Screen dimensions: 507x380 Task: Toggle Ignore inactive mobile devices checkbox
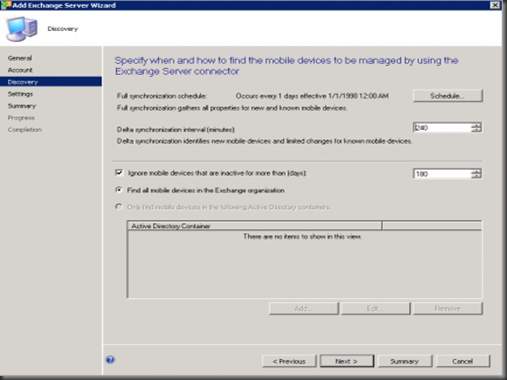[x=119, y=173]
